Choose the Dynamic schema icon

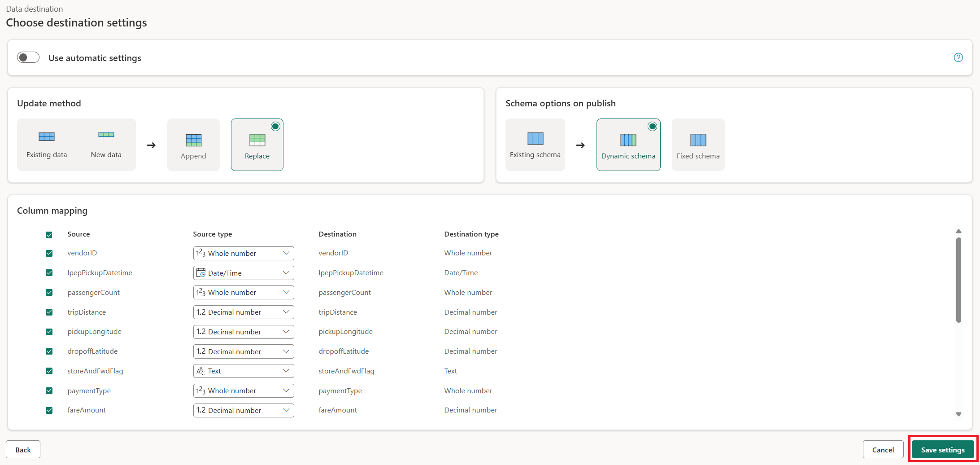pos(628,144)
